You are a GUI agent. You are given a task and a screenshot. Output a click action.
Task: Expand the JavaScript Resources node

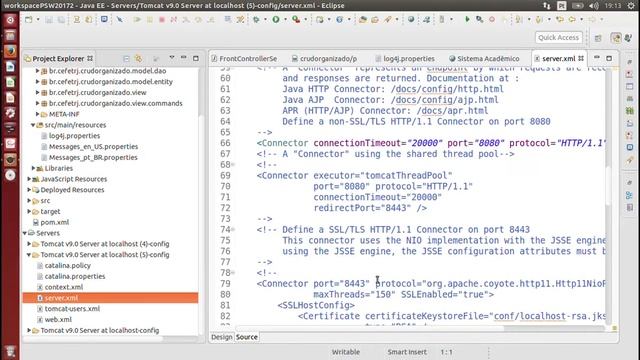coord(29,179)
